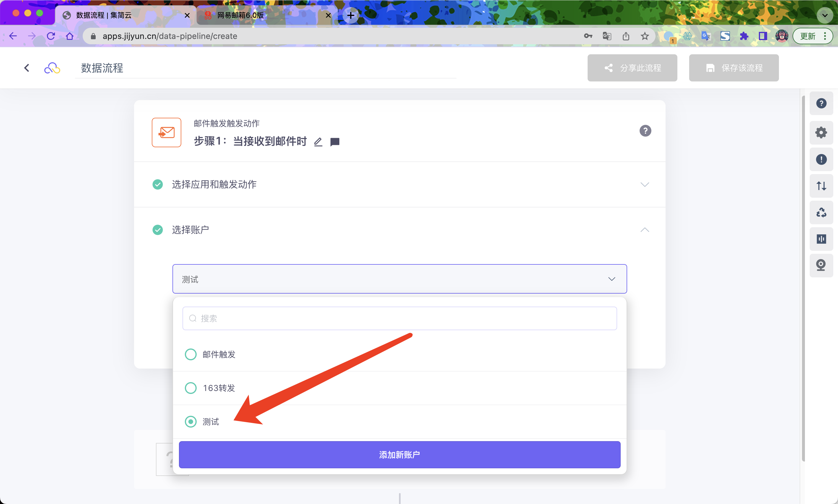Select the 163转发 account radio option
This screenshot has height=504, width=838.
191,388
